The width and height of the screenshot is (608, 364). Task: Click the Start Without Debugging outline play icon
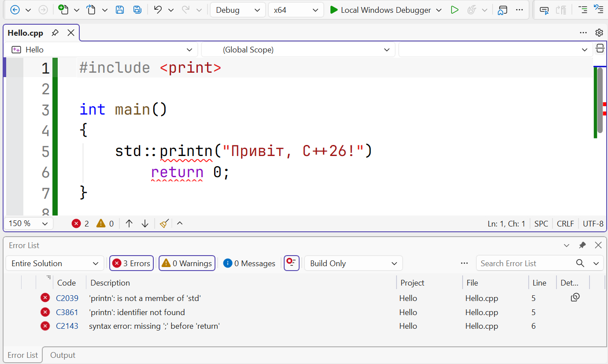point(455,10)
